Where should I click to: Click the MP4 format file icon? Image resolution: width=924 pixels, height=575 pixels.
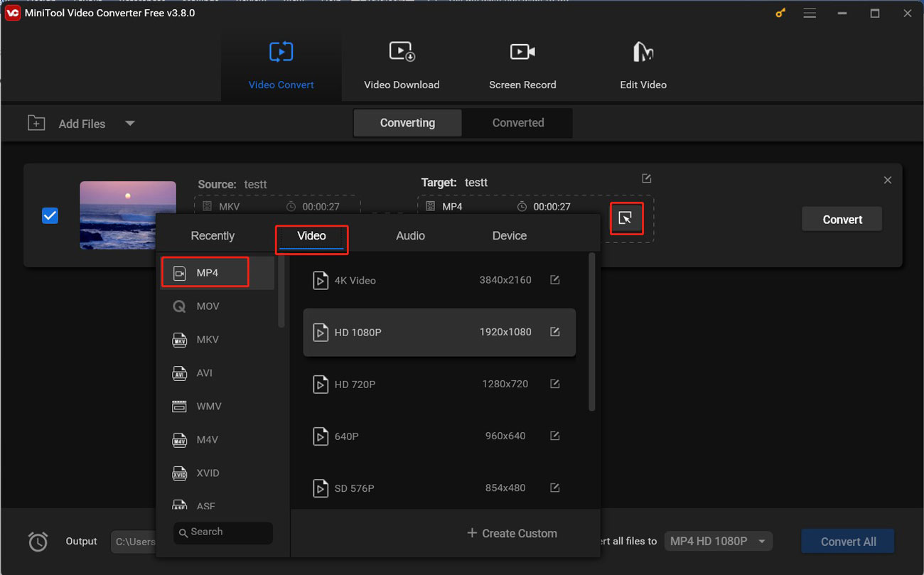coord(180,273)
